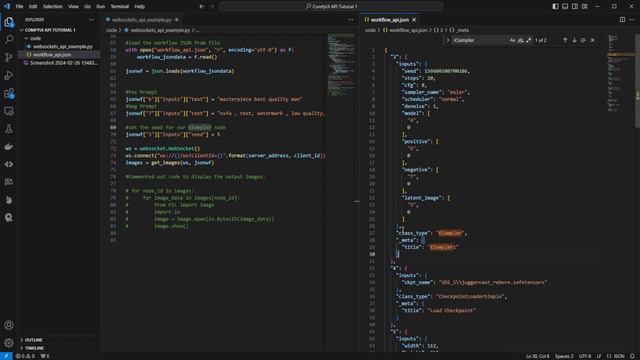This screenshot has height=360, width=640.
Task: Open the Docker whale view
Action: pos(9,147)
